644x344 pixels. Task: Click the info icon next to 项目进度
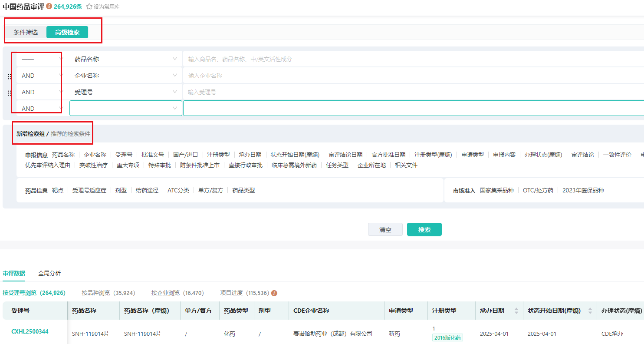click(274, 293)
